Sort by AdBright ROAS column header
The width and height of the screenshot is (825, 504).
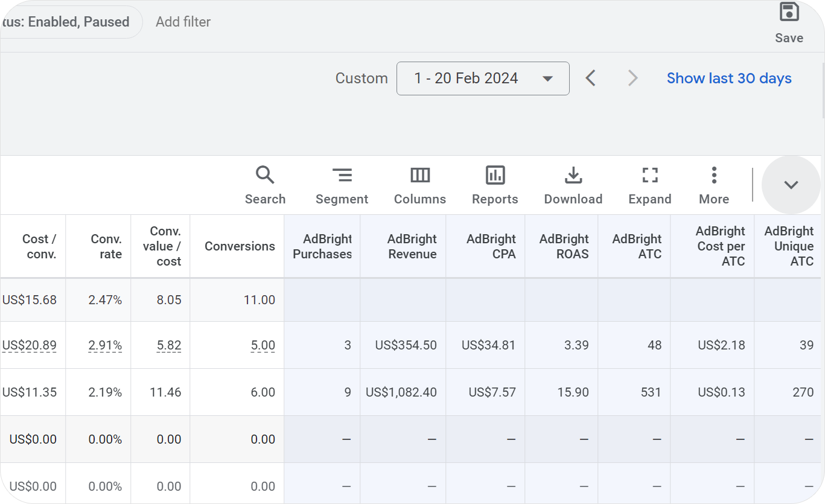[x=564, y=246]
